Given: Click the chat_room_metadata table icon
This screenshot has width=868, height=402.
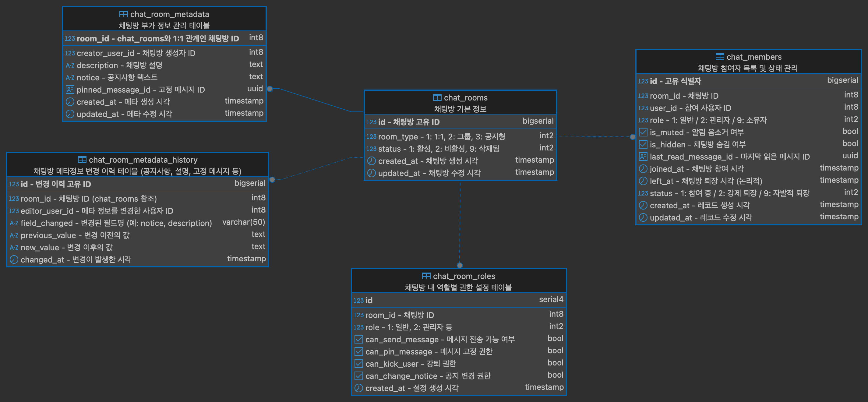Looking at the screenshot, I should (123, 14).
